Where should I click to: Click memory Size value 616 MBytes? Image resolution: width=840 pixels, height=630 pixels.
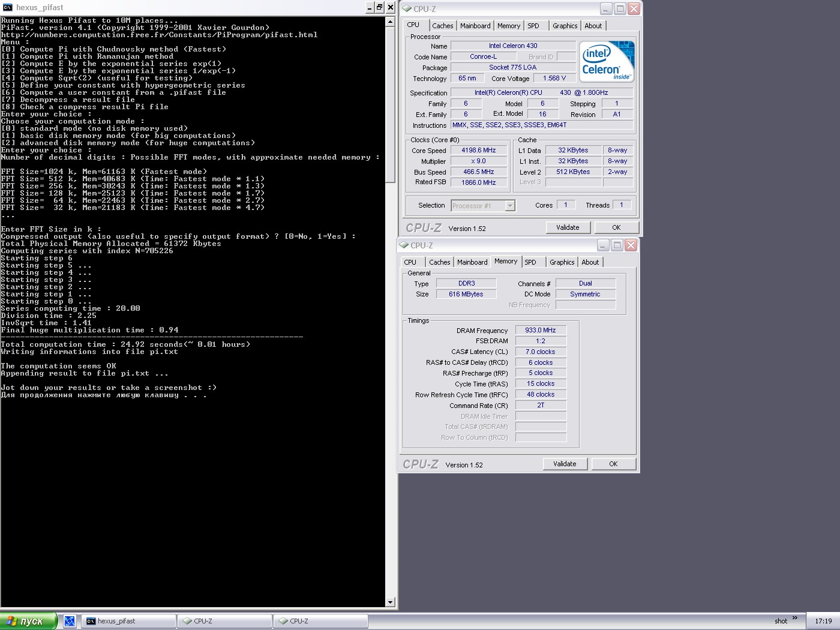click(x=466, y=294)
